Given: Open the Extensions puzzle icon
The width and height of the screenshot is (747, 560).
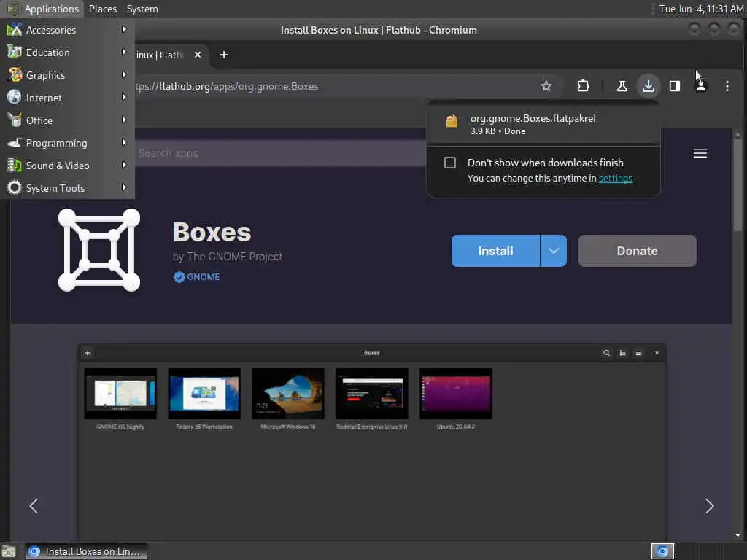Looking at the screenshot, I should pyautogui.click(x=583, y=86).
